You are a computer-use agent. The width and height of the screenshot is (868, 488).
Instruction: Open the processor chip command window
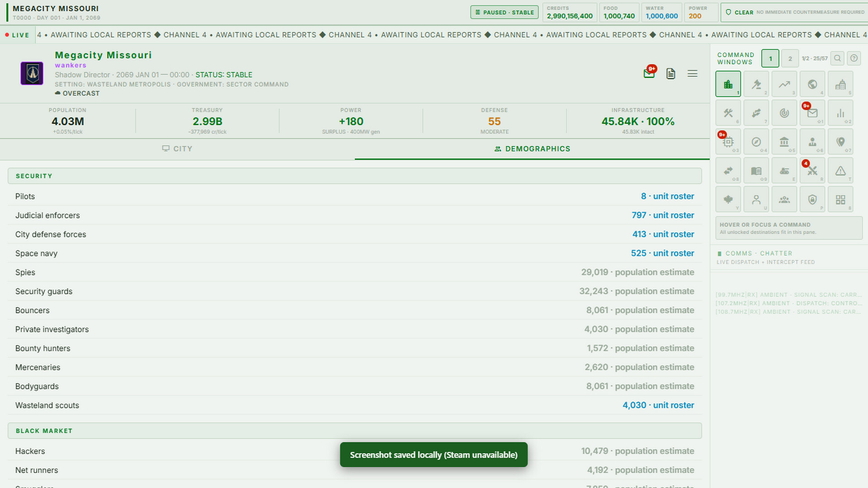tap(728, 142)
